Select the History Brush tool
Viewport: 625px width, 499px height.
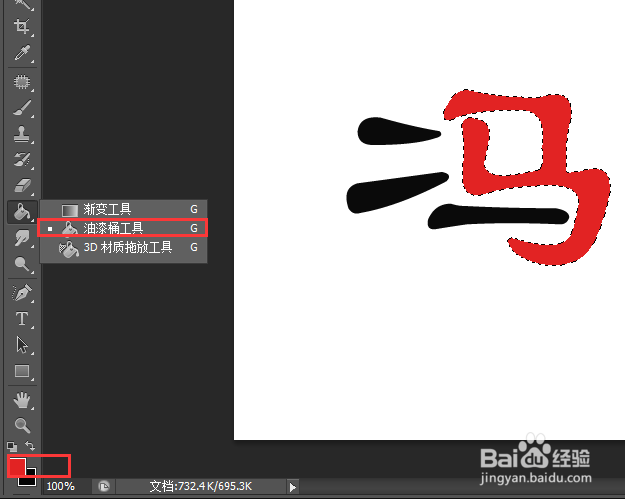pyautogui.click(x=22, y=160)
